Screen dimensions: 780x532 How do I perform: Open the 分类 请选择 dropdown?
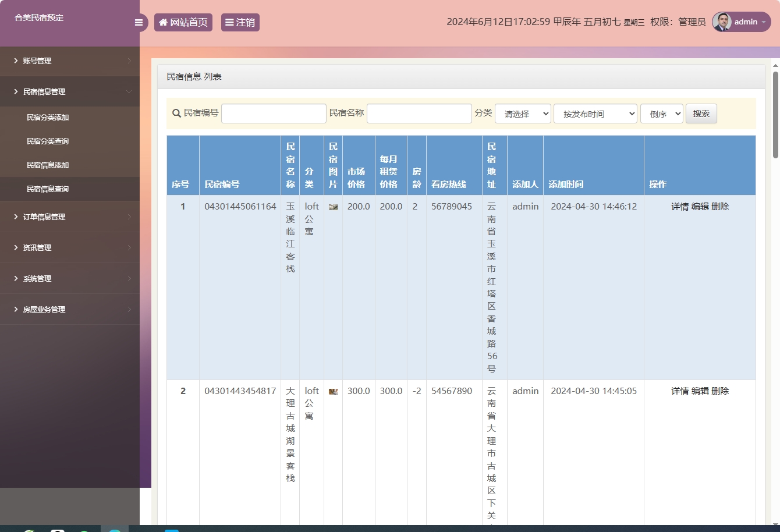[523, 114]
